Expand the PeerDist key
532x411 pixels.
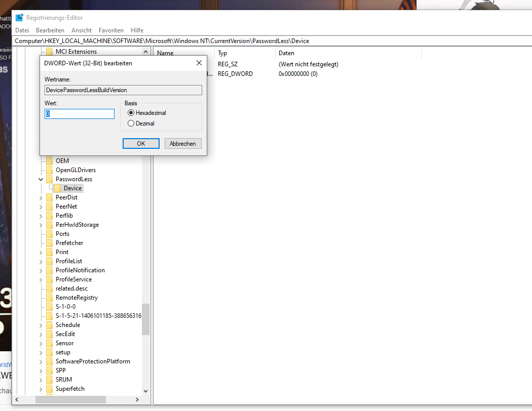point(41,197)
